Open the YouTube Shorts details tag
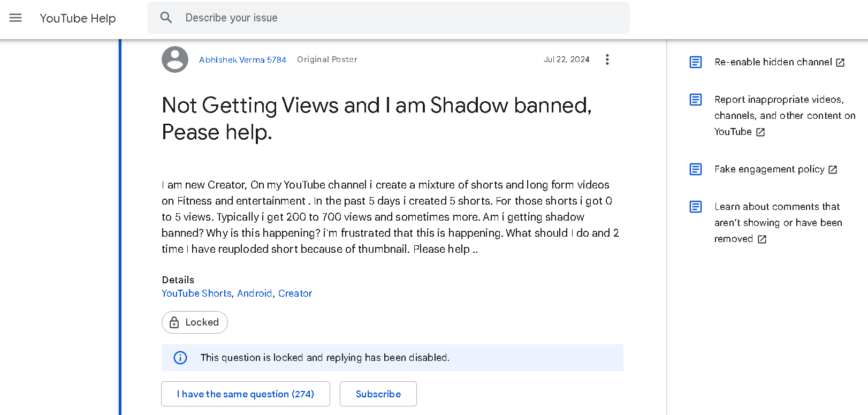The image size is (868, 415). click(196, 293)
